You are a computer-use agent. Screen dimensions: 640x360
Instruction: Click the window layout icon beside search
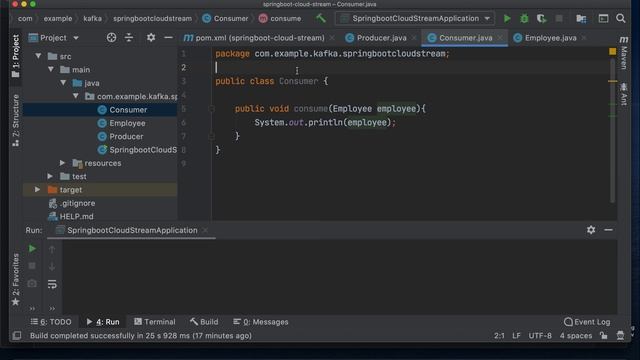click(603, 18)
